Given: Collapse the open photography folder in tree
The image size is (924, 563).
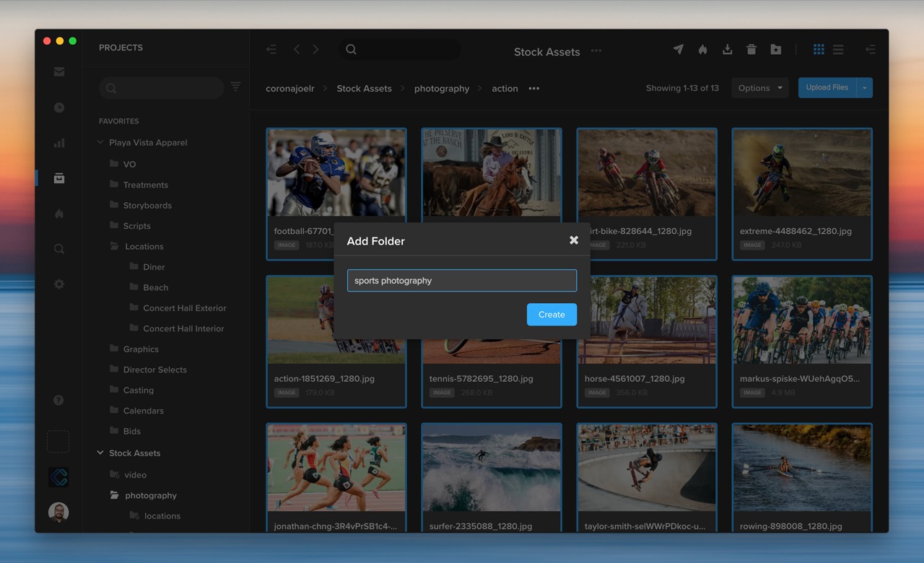Looking at the screenshot, I should tap(114, 495).
